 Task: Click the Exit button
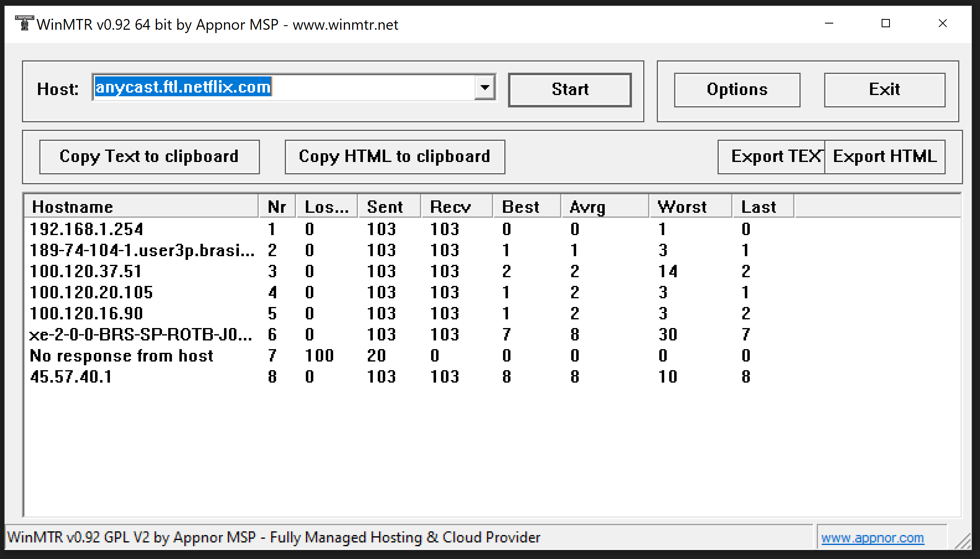tap(885, 90)
